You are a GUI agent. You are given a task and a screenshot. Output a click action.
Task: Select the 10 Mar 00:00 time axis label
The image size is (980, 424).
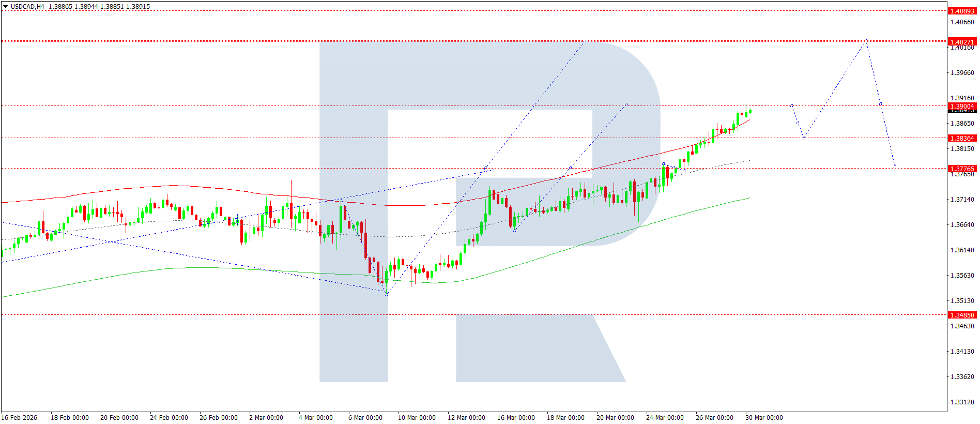[416, 417]
